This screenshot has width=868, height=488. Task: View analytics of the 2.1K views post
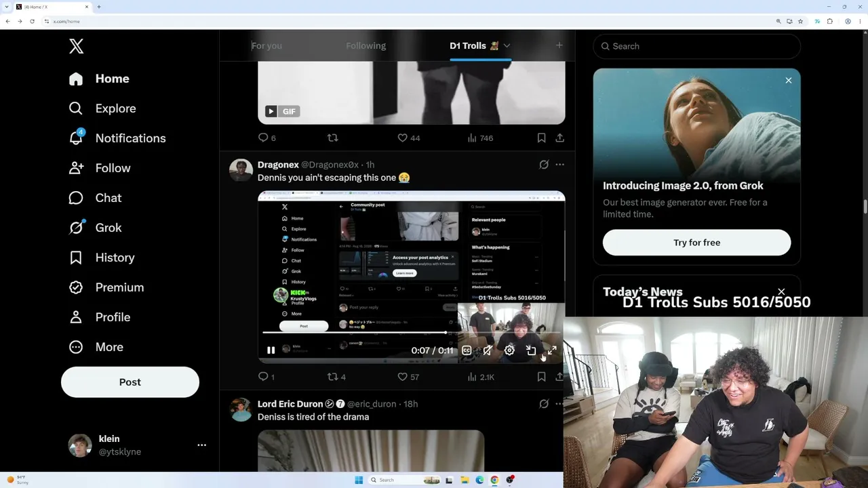pyautogui.click(x=480, y=377)
